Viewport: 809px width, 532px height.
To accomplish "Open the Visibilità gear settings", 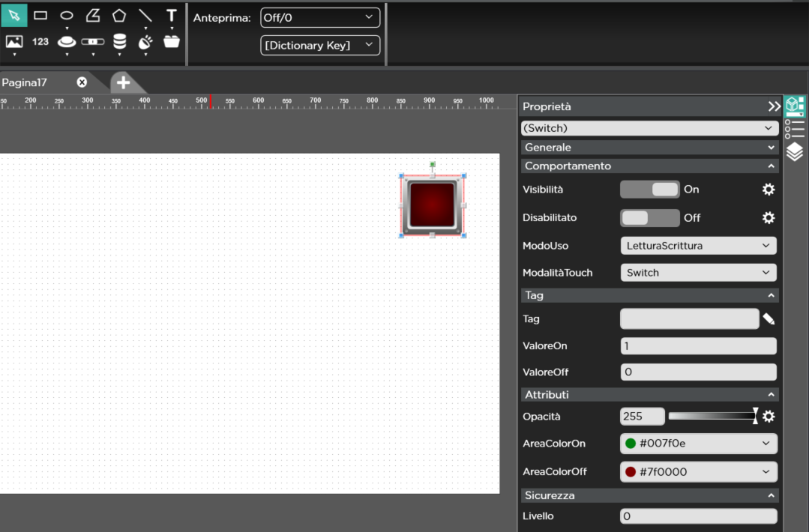I will (769, 190).
